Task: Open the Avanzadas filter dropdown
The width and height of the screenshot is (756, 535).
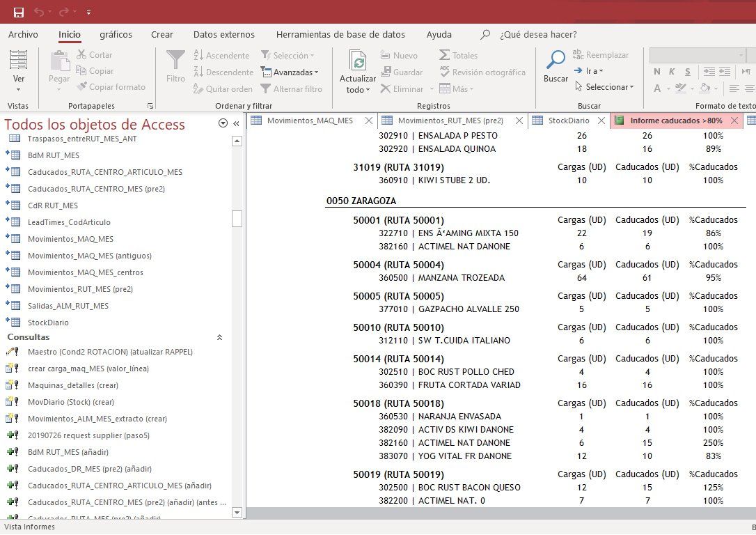Action: [x=290, y=72]
